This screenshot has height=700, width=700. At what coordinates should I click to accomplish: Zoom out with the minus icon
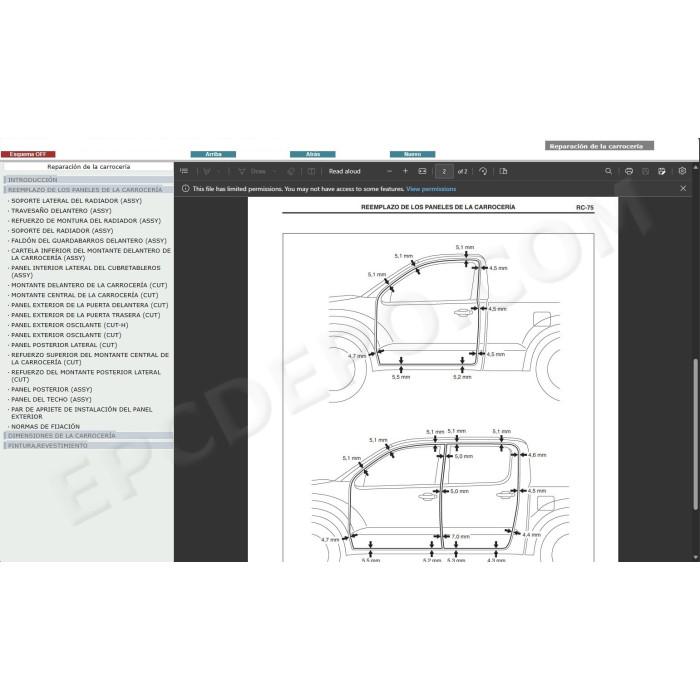[x=389, y=171]
